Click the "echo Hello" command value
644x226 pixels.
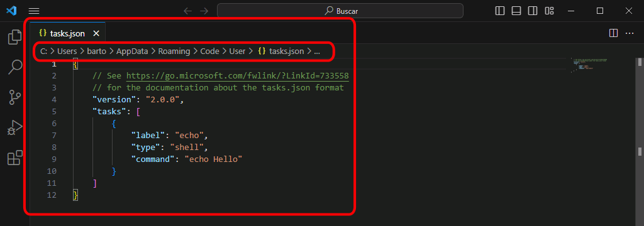tap(214, 159)
